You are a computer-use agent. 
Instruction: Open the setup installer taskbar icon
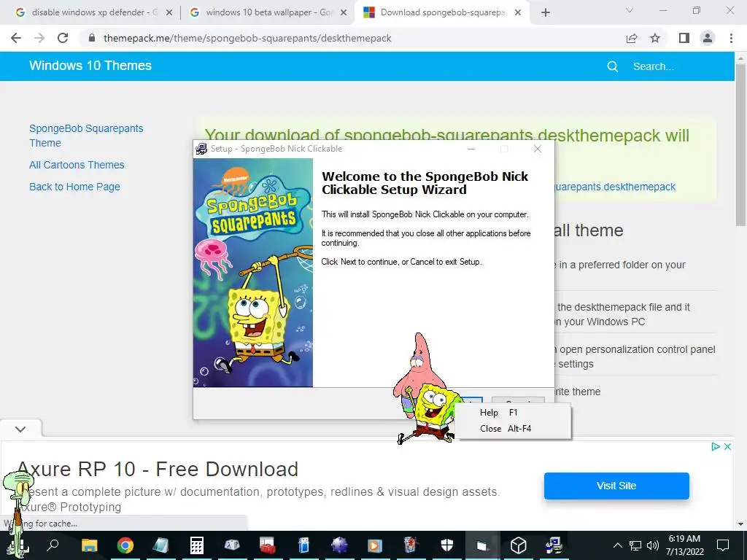[x=554, y=545]
